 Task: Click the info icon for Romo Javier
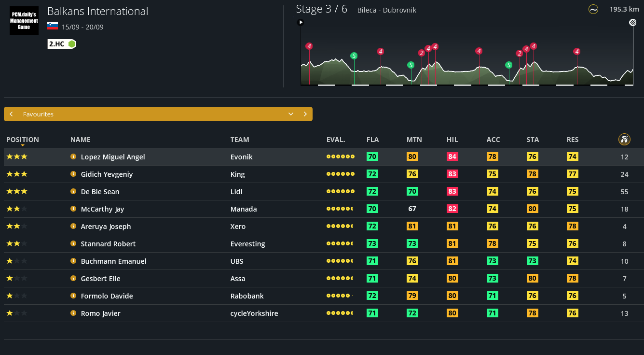[x=73, y=313]
